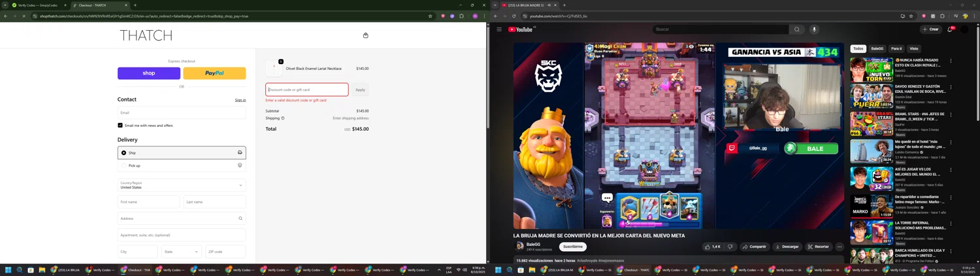Open tab search dropdown in YouTube browser
The image size is (980, 276).
495,5
